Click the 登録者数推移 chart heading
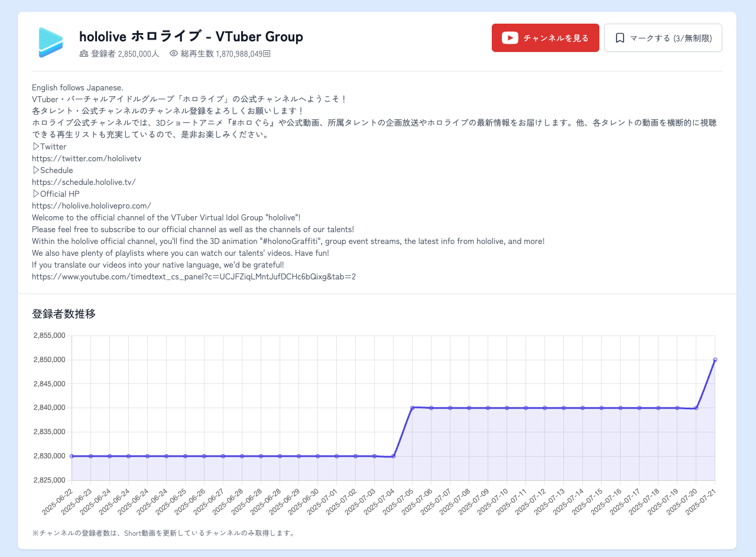This screenshot has width=756, height=557. (64, 314)
